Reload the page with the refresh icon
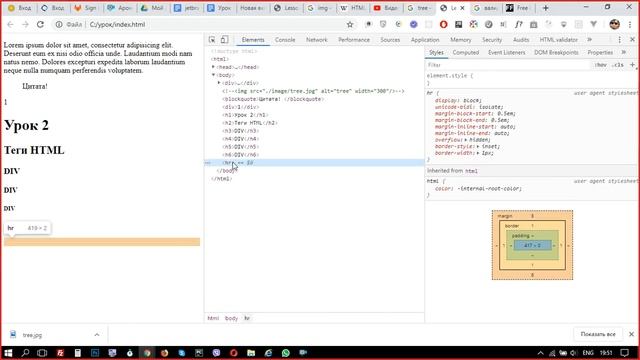 pyautogui.click(x=40, y=24)
